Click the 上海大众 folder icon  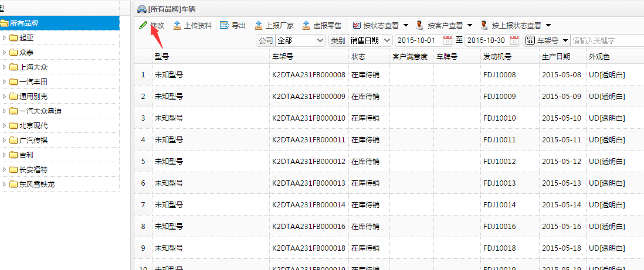[13, 67]
